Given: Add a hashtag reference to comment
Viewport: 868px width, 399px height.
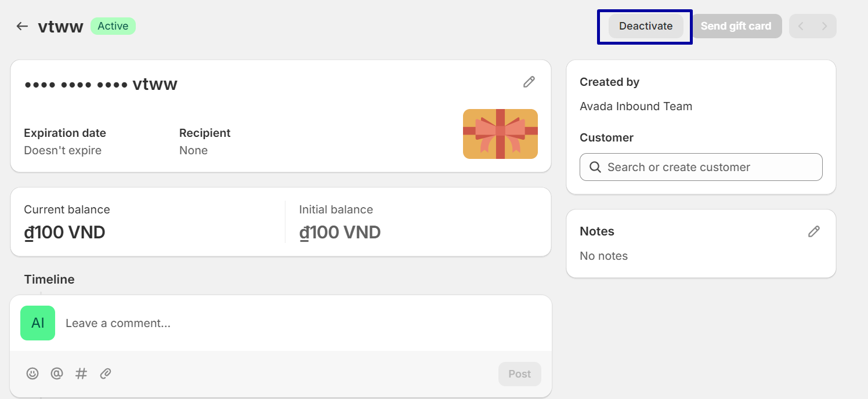Looking at the screenshot, I should click(81, 373).
